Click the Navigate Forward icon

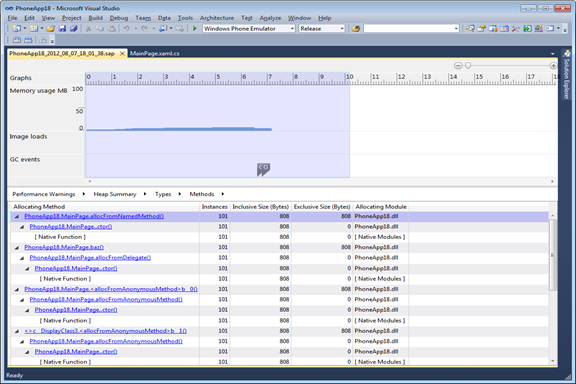tap(180, 28)
